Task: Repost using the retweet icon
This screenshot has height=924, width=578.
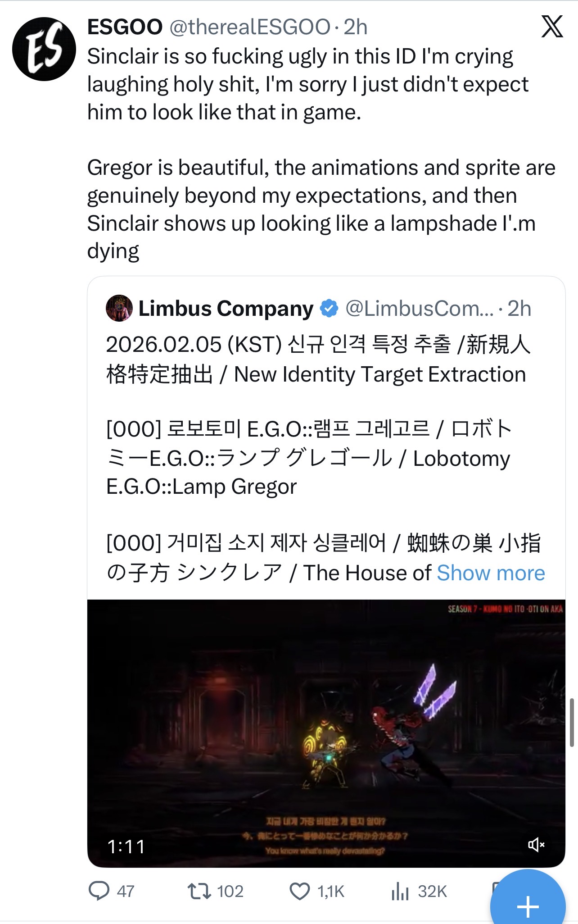Action: (x=199, y=891)
